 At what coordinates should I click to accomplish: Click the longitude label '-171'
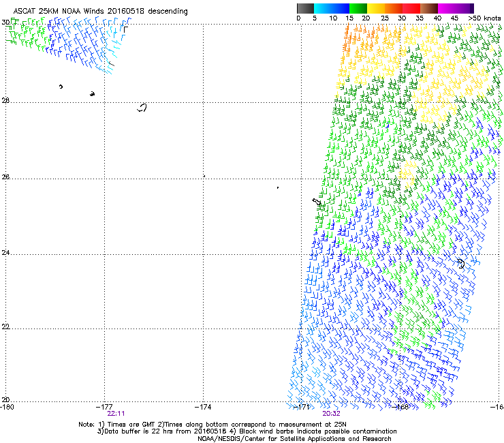click(302, 407)
